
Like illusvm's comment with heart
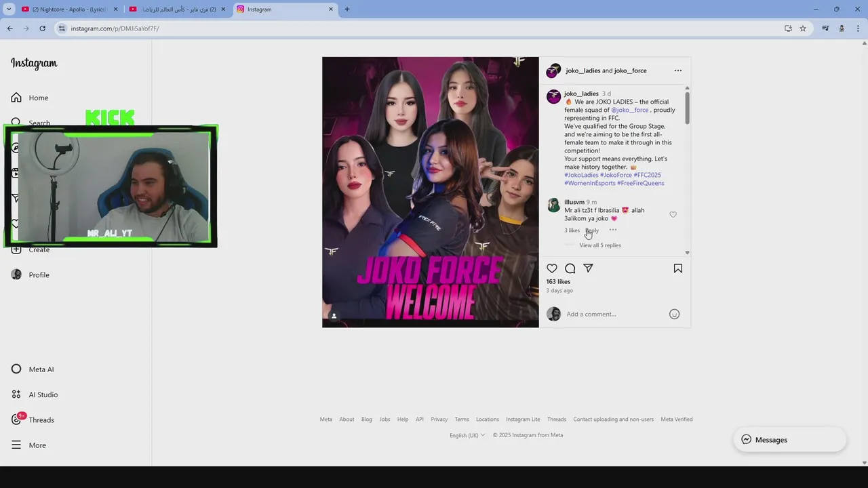pyautogui.click(x=673, y=214)
